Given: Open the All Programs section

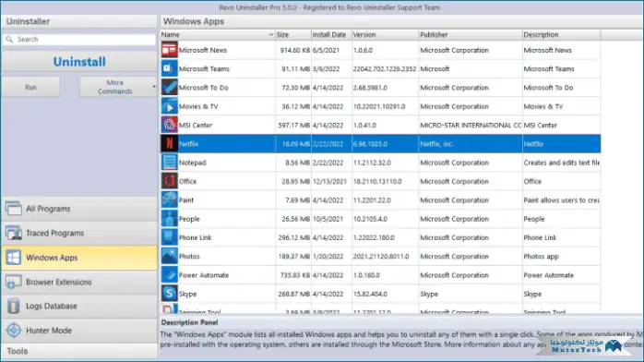Looking at the screenshot, I should click(79, 209).
